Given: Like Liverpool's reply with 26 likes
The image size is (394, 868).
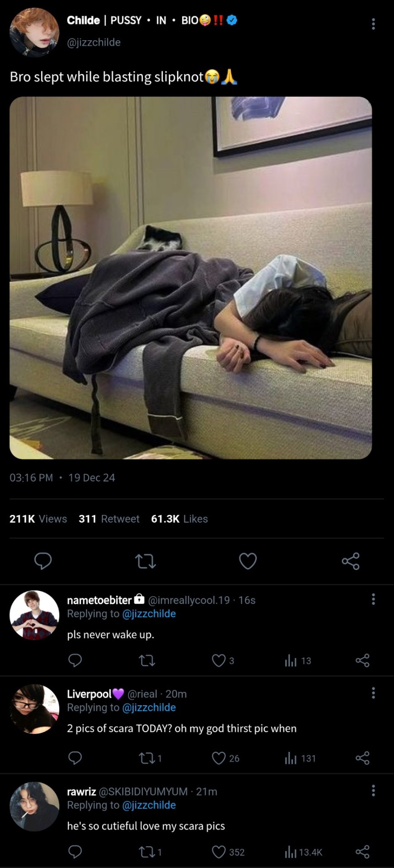Looking at the screenshot, I should coord(219,758).
